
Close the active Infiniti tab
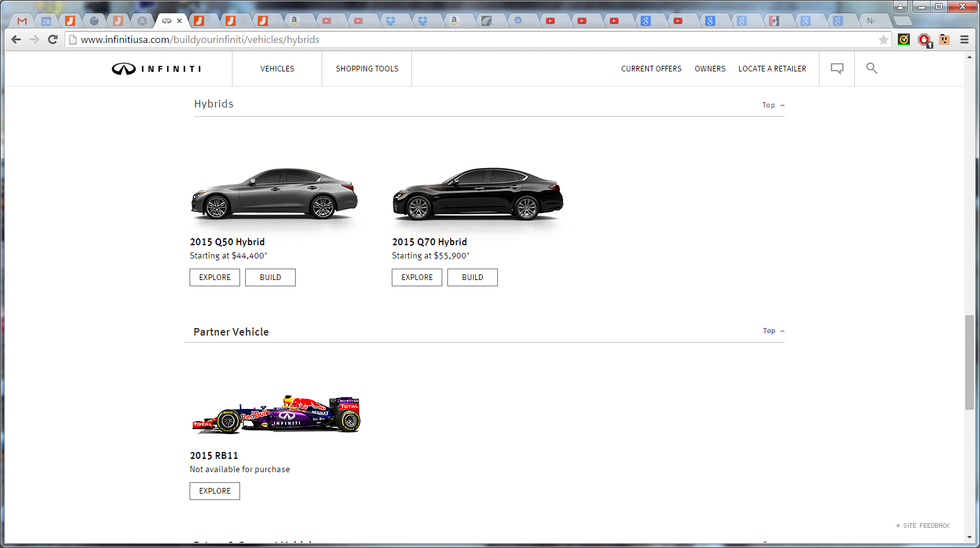(179, 21)
